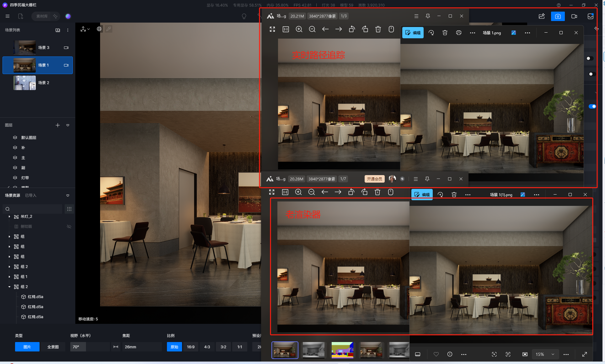The image size is (605, 364).
Task: Select the 场景 3 scene thumbnail
Action: point(25,48)
